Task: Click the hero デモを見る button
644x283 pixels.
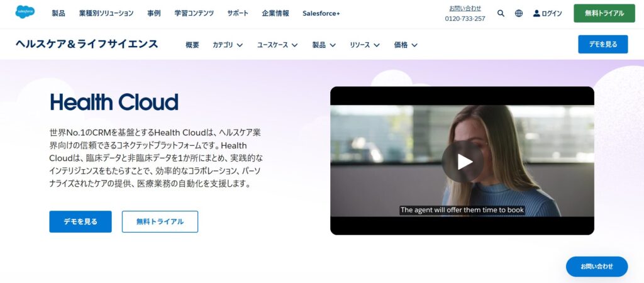Action: tap(80, 222)
